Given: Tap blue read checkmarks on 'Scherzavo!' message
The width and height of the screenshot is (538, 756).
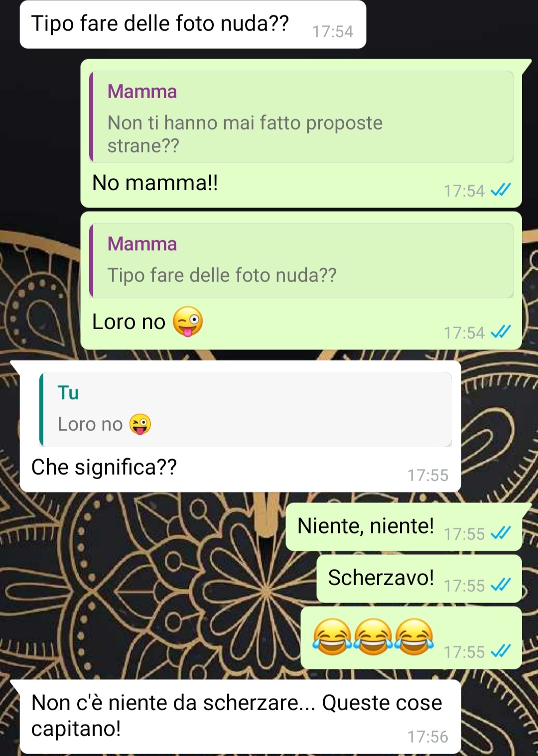Looking at the screenshot, I should (501, 585).
